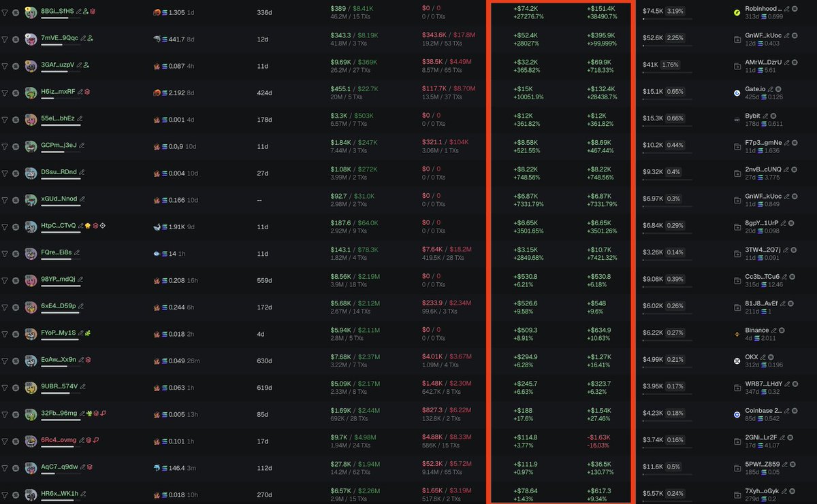817x504 pixels.
Task: Click the 3.19% share badge
Action: (x=676, y=11)
